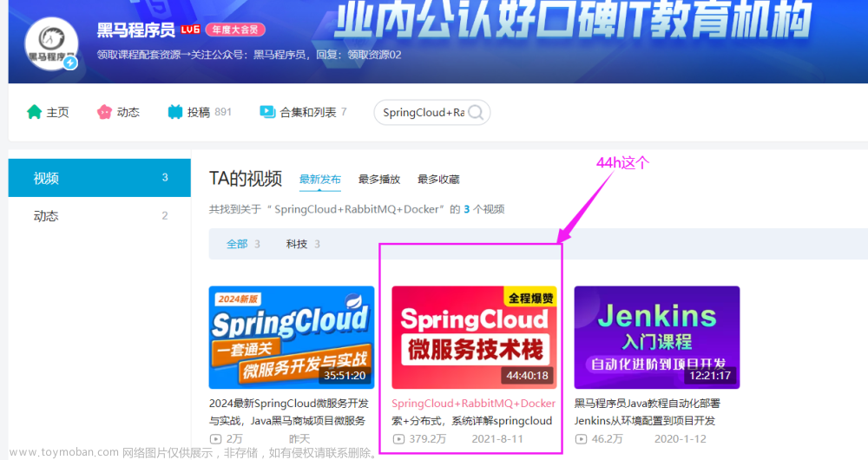The height and width of the screenshot is (460, 868).
Task: Open the 动态 tab in navigation bar
Action: (118, 112)
